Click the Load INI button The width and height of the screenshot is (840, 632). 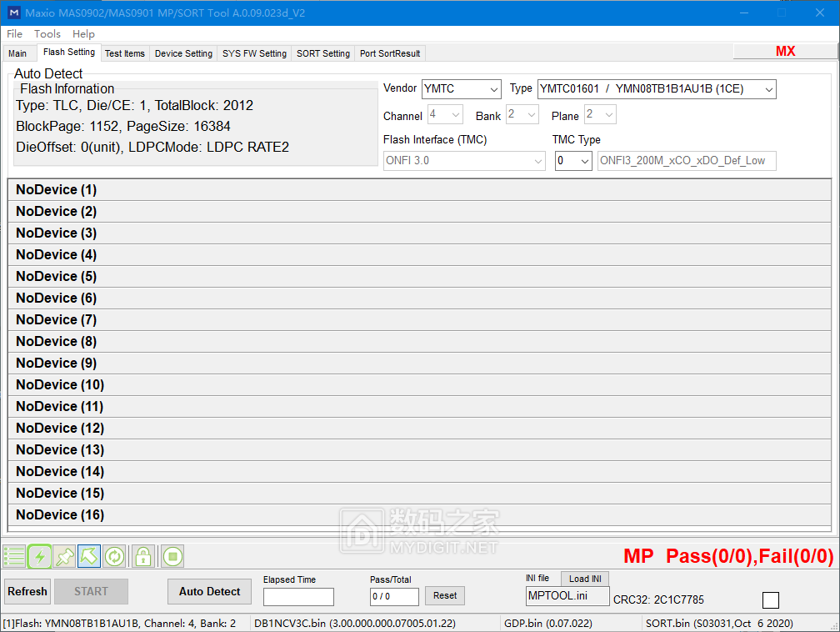coord(585,579)
